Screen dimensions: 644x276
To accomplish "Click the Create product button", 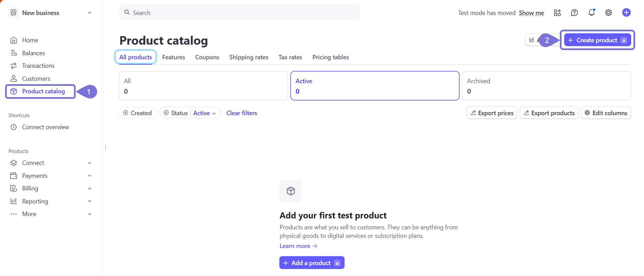I will click(597, 40).
